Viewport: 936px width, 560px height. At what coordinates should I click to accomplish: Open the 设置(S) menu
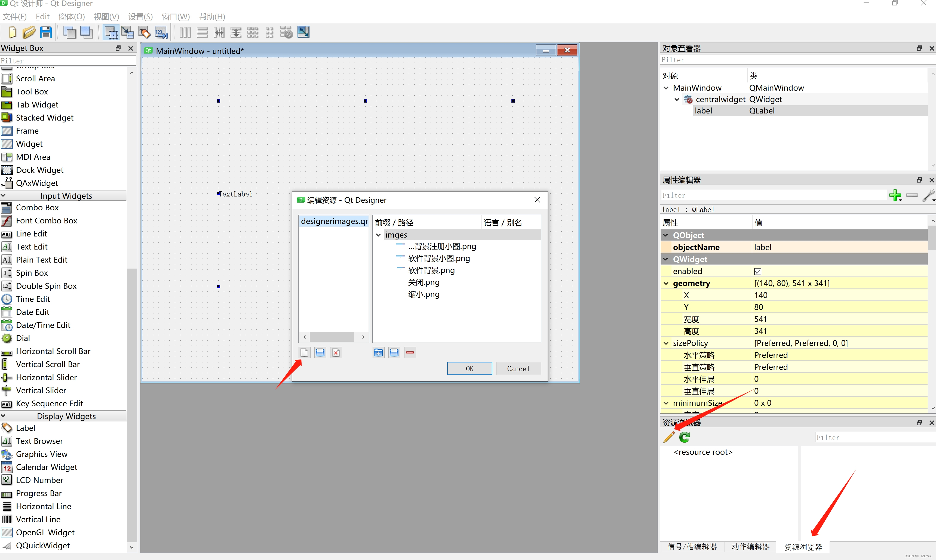tap(140, 17)
